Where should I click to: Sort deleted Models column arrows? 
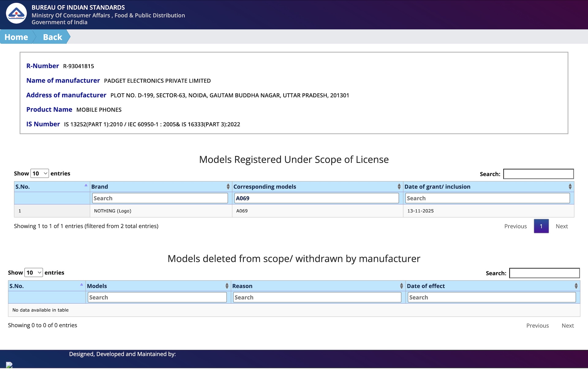[227, 286]
